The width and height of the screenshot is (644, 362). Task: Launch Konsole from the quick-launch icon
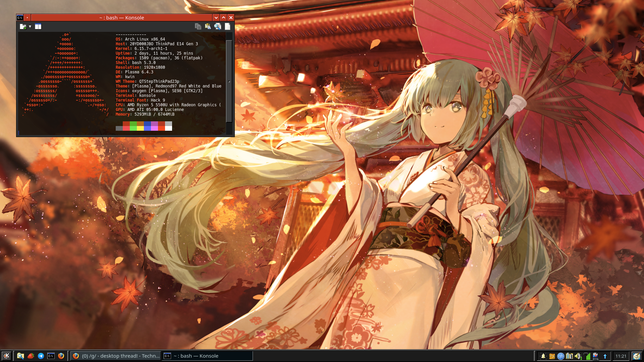point(51,356)
